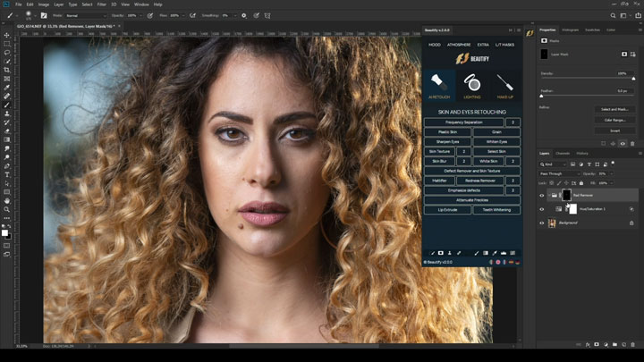Image resolution: width=644 pixels, height=362 pixels.
Task: Toggle pressure for opacity button
Action: tap(150, 15)
